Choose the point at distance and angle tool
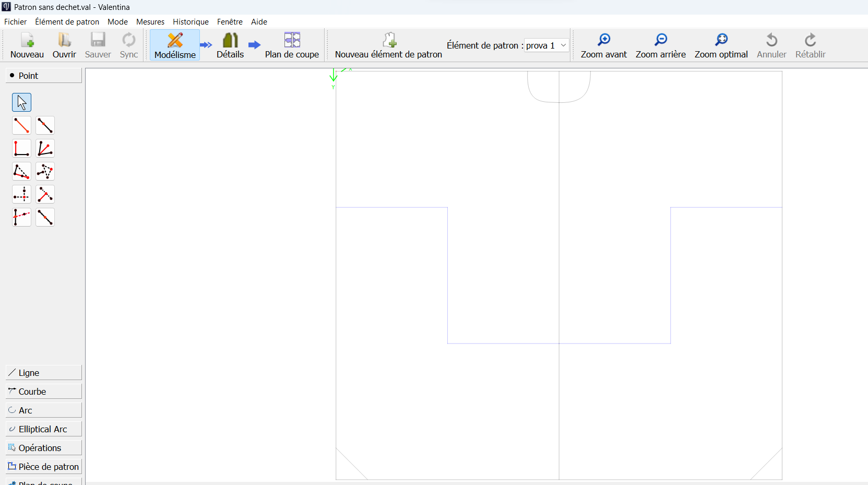This screenshot has width=868, height=485. point(21,125)
